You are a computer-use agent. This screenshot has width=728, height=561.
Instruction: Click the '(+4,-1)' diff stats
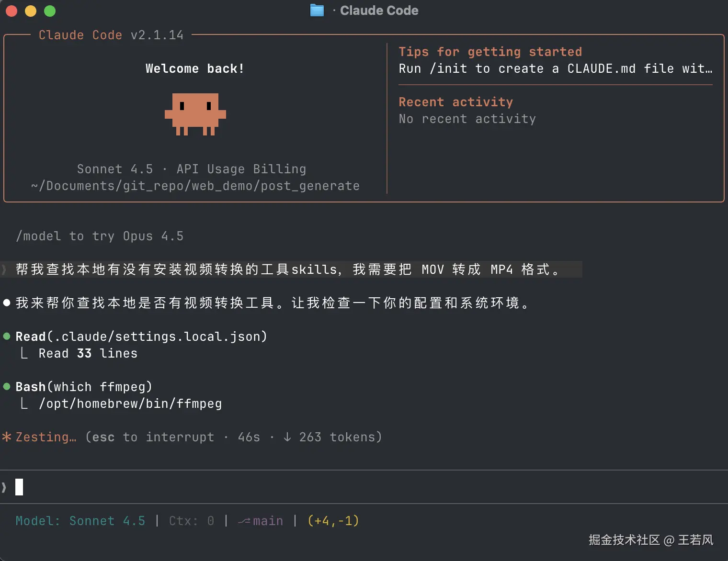click(x=333, y=521)
